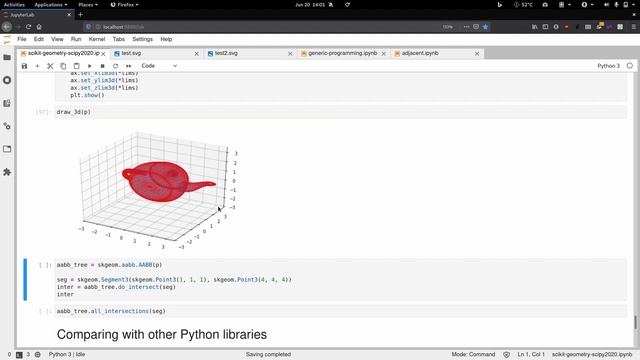Click 'Mode: Command' in status bar
Screen dimensions: 640x360
(x=473, y=354)
